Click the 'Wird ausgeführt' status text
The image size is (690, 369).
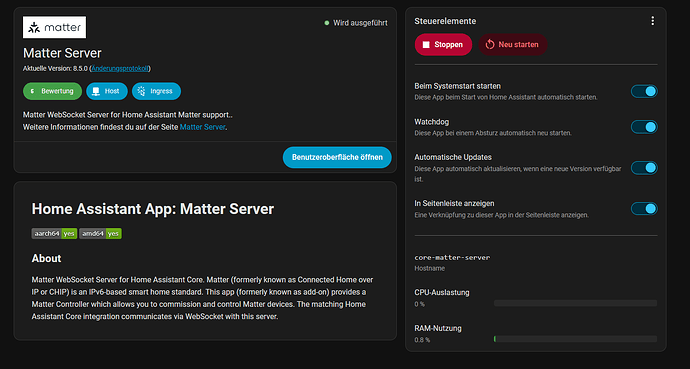pyautogui.click(x=360, y=23)
